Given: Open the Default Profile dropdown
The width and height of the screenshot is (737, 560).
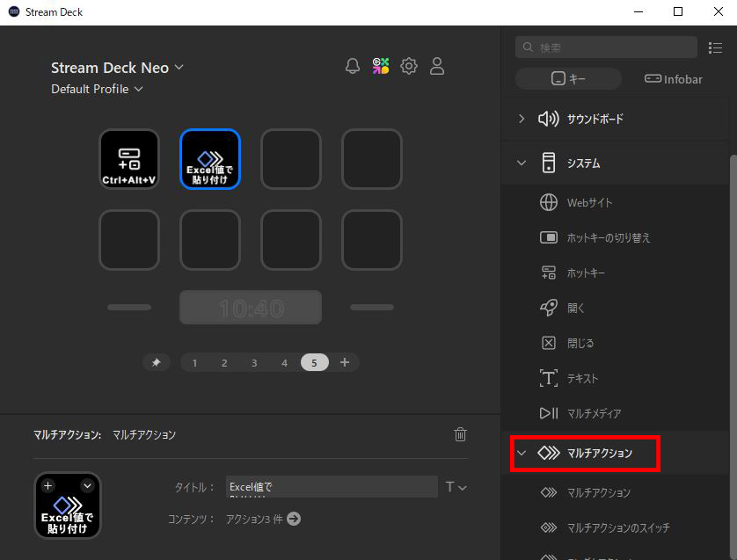Looking at the screenshot, I should pos(97,89).
